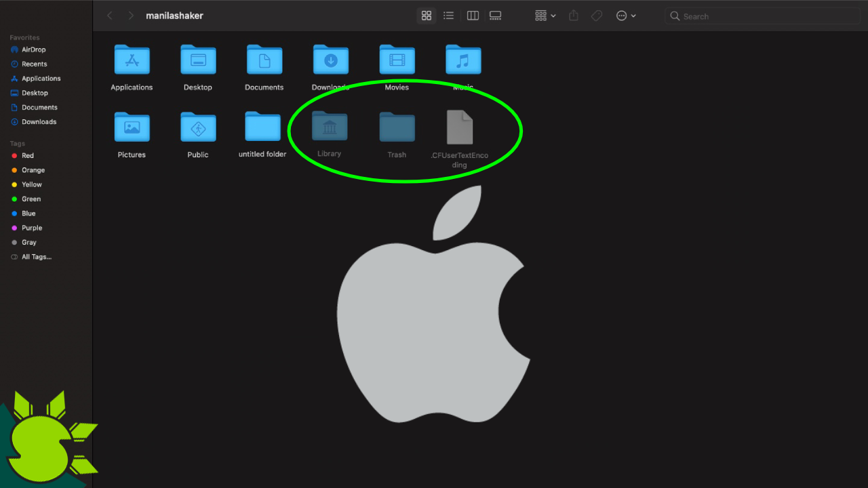
Task: Open the Group By dropdown
Action: point(545,16)
